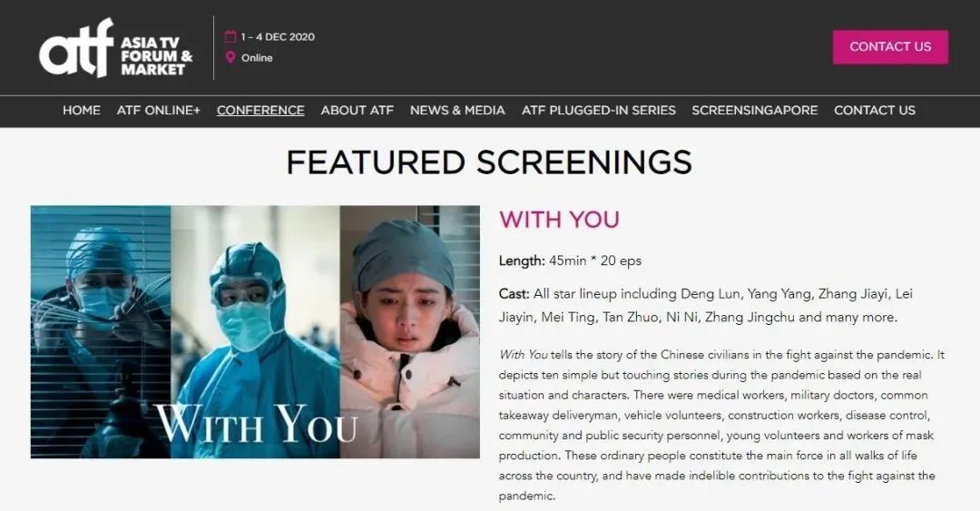Viewport: 980px width, 511px height.
Task: Click the Online location text
Action: 257,58
